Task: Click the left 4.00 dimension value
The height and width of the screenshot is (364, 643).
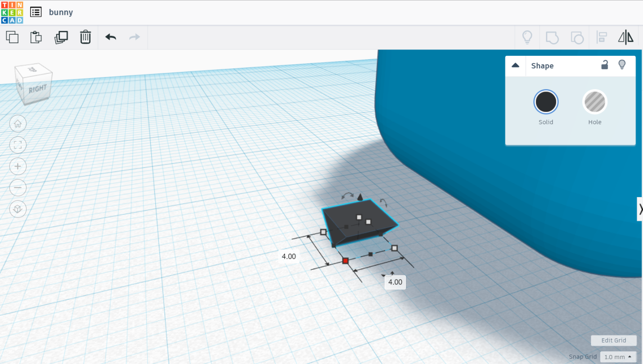Action: click(289, 256)
